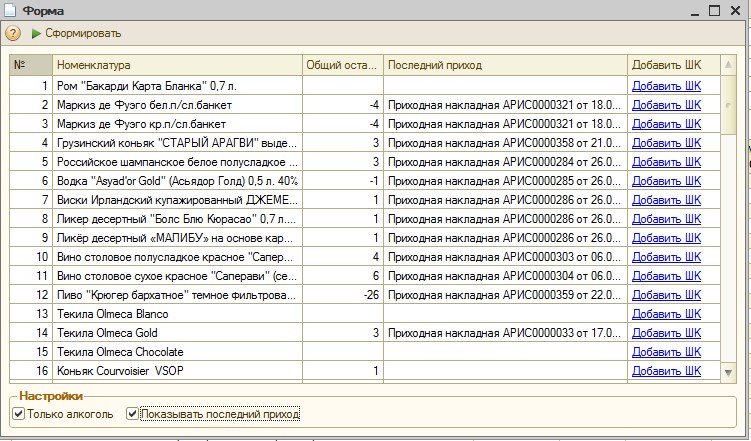Click the -26 balance value cell
Viewport: 751px width, 441px height.
(343, 295)
